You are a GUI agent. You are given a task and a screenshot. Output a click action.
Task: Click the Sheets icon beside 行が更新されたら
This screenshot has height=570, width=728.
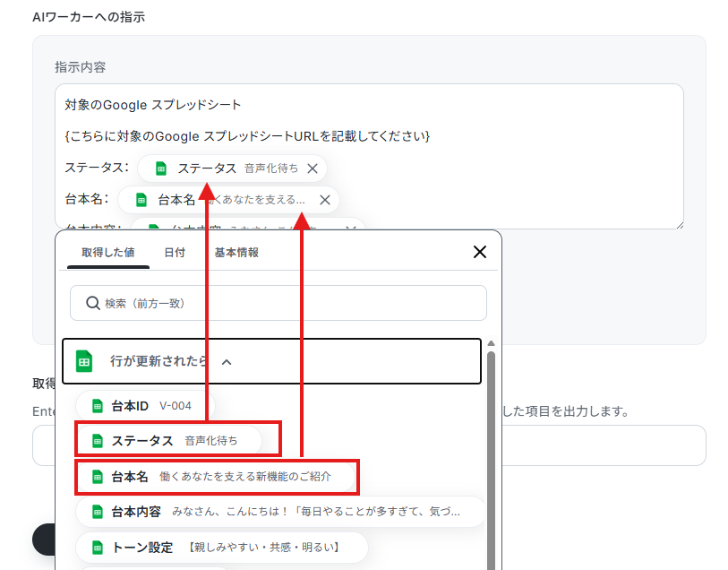84,361
